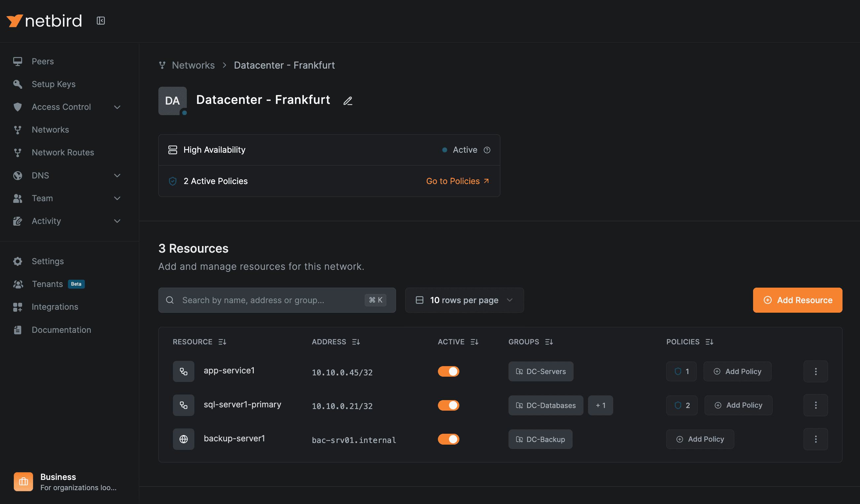Open the 10 rows per page dropdown
This screenshot has width=860, height=504.
click(x=464, y=300)
